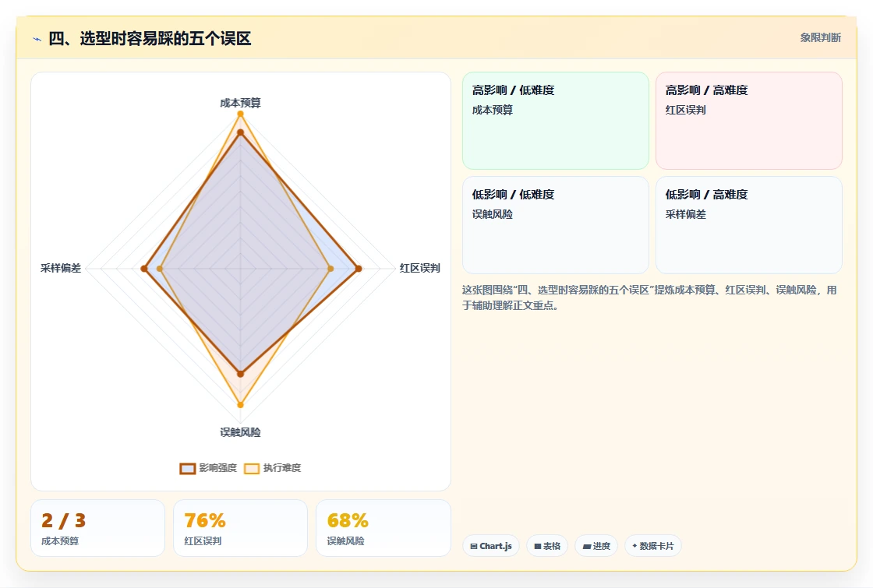Click the 红区误判 caption under 76%

(203, 540)
